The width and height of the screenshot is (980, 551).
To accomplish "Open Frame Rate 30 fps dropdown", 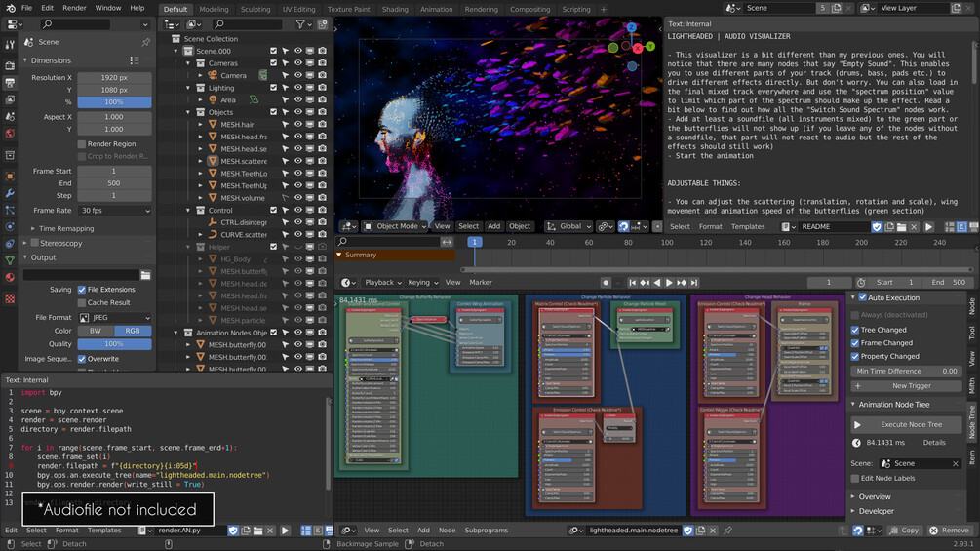I will 115,211.
